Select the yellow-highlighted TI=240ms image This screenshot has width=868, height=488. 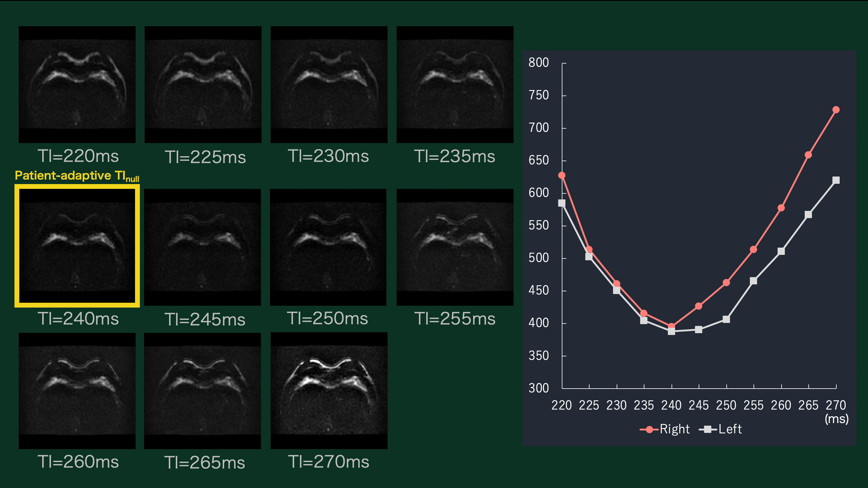click(77, 246)
